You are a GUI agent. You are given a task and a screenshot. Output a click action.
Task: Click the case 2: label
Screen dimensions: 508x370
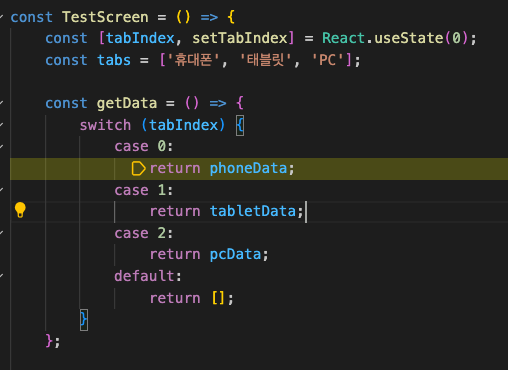coord(144,233)
